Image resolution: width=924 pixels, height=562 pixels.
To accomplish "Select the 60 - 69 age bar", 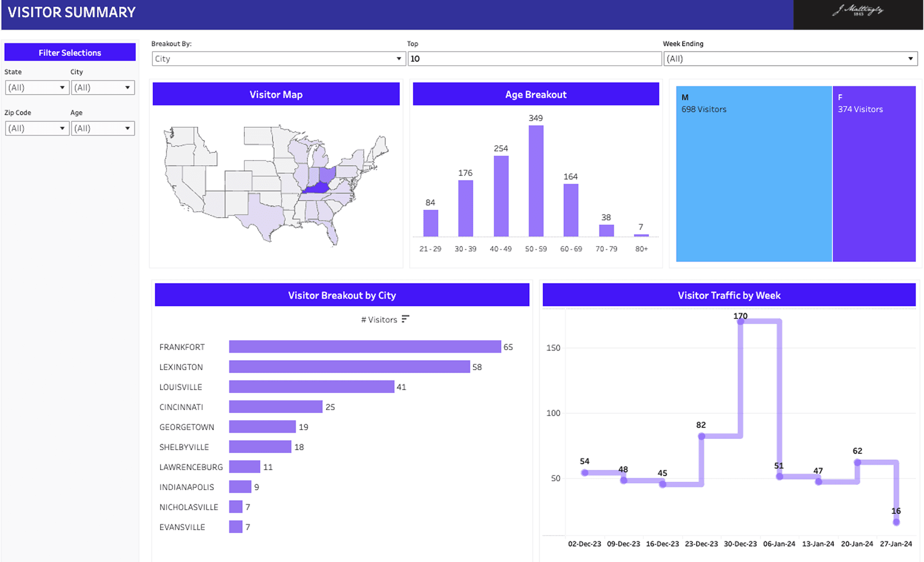I will [571, 210].
